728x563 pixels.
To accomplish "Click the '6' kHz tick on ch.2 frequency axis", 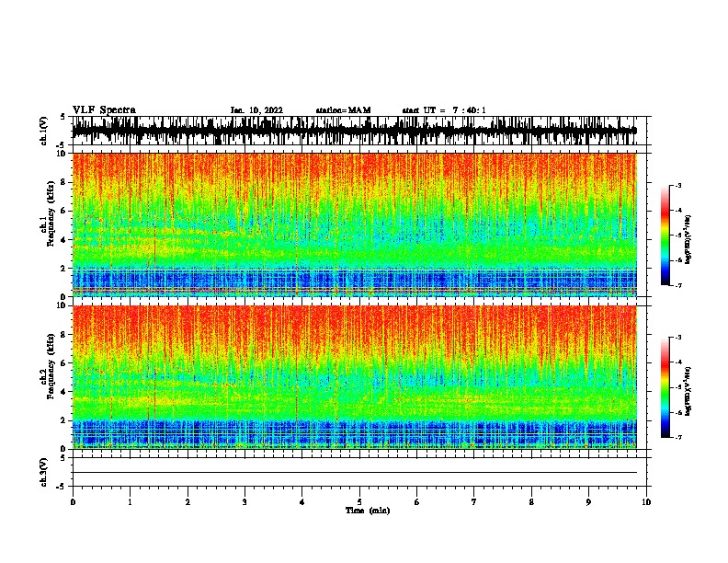I will pos(64,363).
